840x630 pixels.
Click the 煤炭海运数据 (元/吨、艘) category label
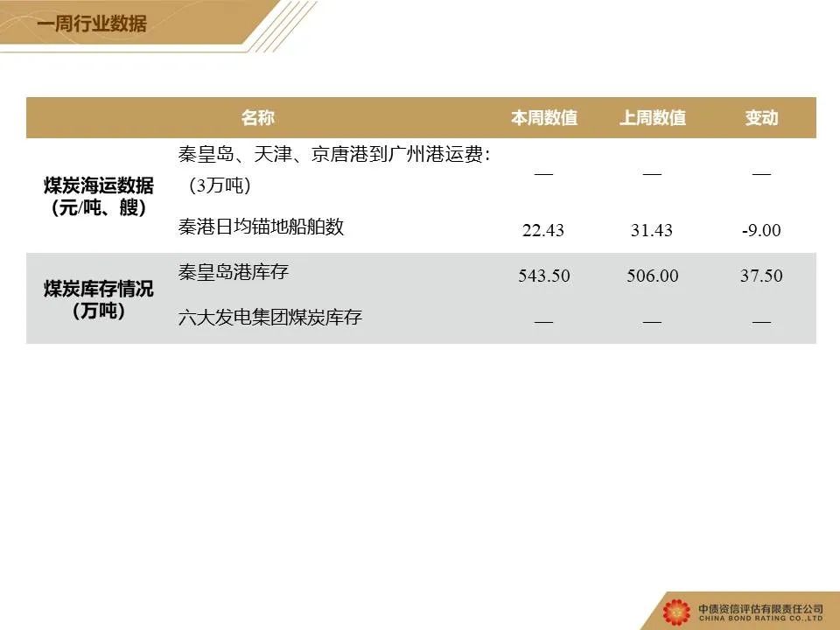pyautogui.click(x=99, y=196)
